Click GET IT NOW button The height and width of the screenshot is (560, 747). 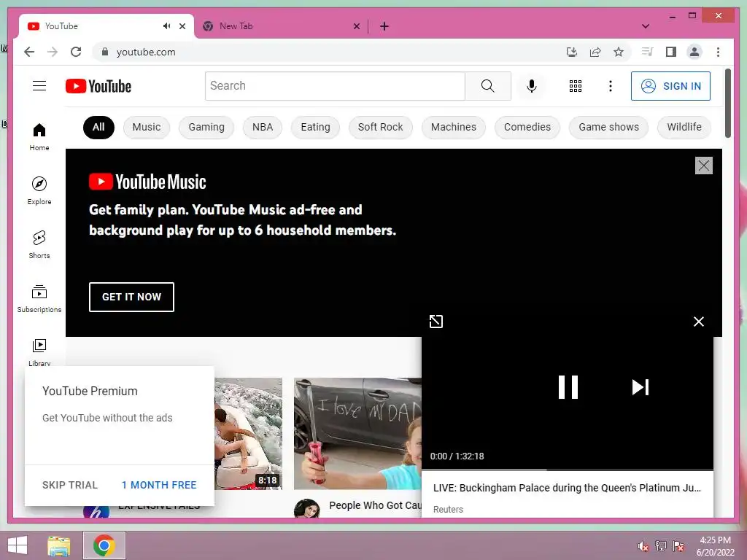pos(131,297)
